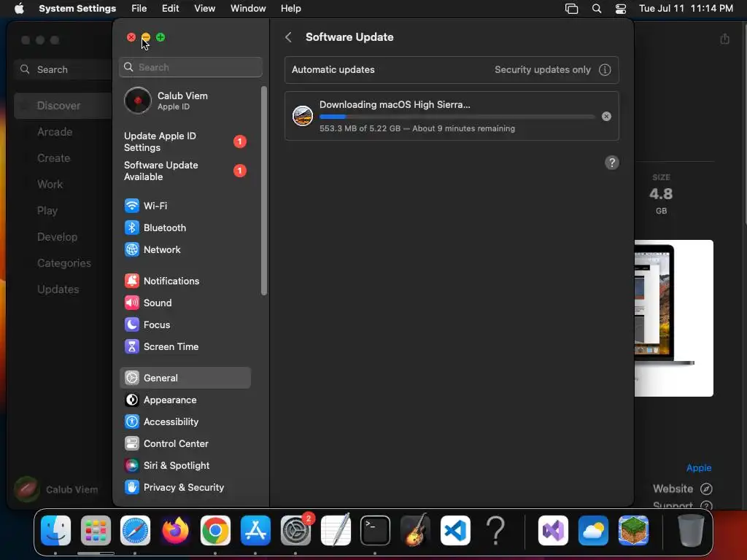The width and height of the screenshot is (747, 560).
Task: Select Control Center settings
Action: [x=185, y=444]
